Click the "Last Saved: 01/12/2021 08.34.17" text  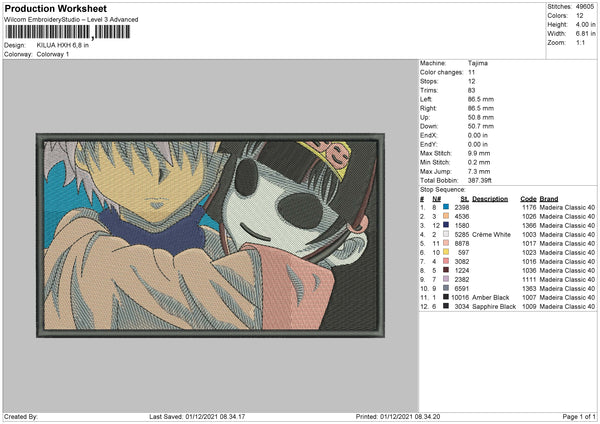(197, 416)
